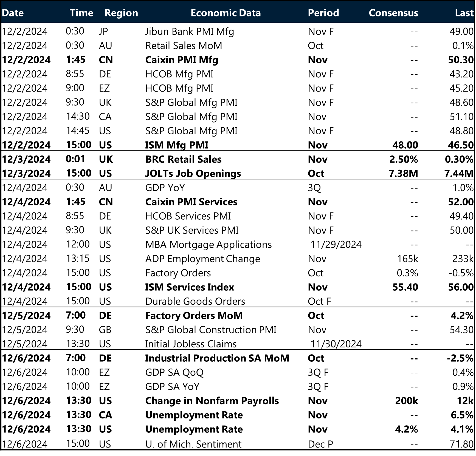Select the MBA Mortgage Applications cell
This screenshot has width=476, height=456.
point(209,245)
